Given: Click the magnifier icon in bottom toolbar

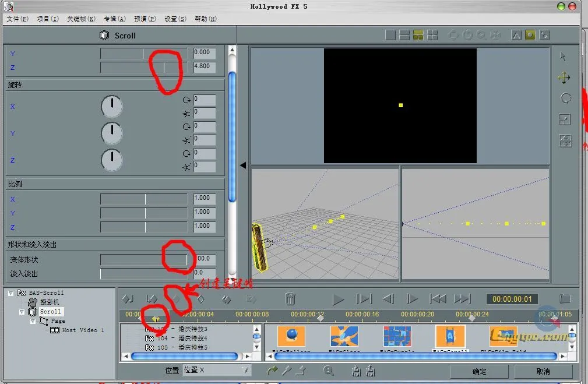Looking at the screenshot, I should [x=329, y=371].
